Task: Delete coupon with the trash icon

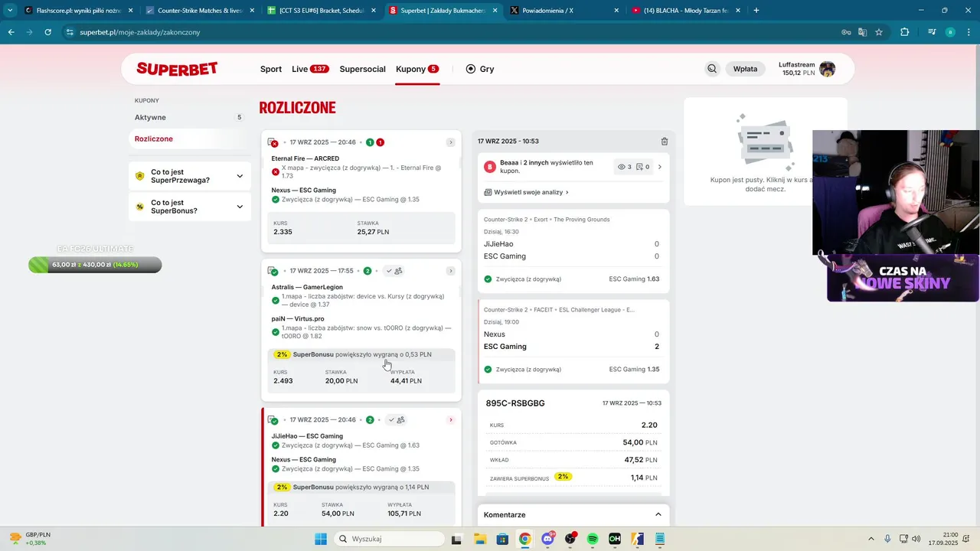Action: 665,142
